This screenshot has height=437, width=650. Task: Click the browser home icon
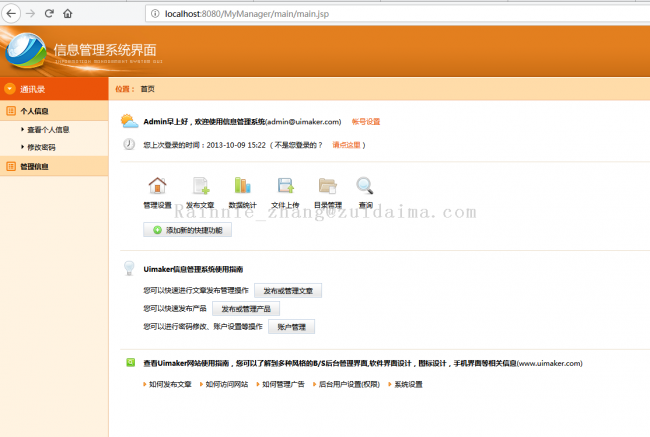click(x=67, y=13)
